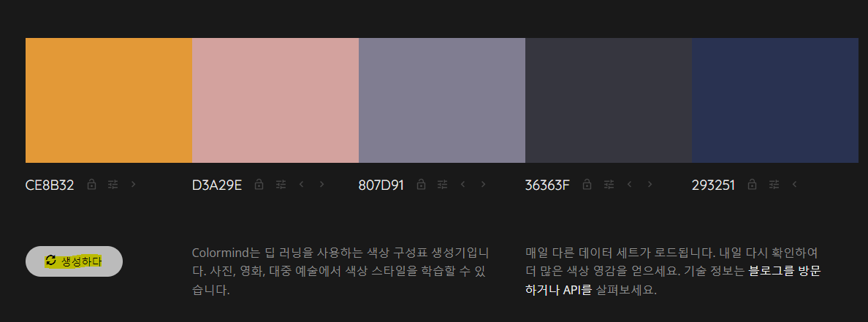Lock the 293251 color
The width and height of the screenshot is (868, 322).
752,185
